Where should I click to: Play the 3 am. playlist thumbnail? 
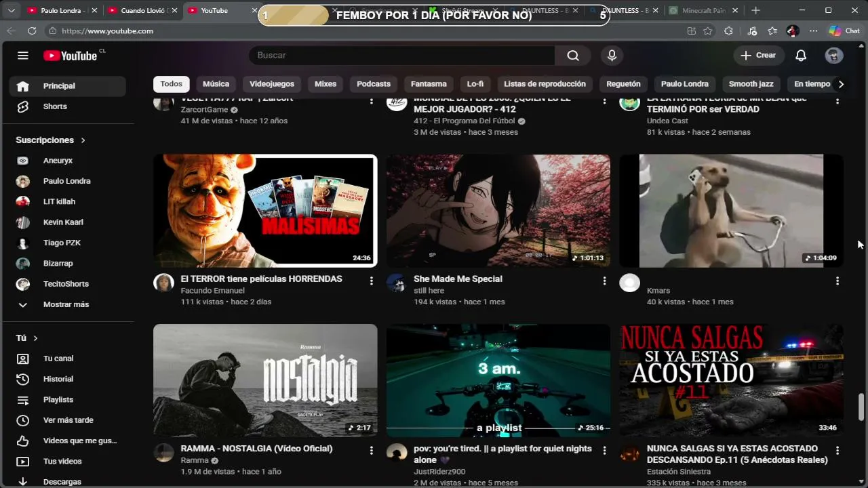pyautogui.click(x=498, y=380)
